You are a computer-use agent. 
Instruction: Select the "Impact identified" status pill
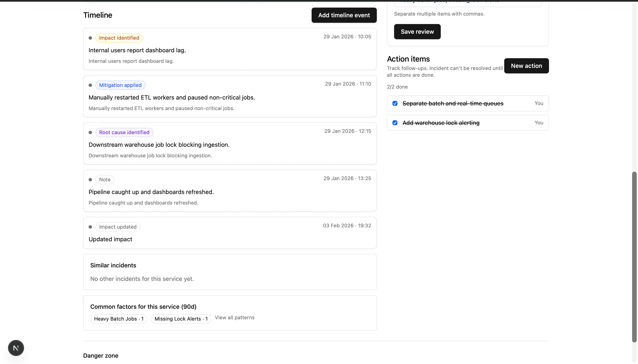tap(119, 38)
